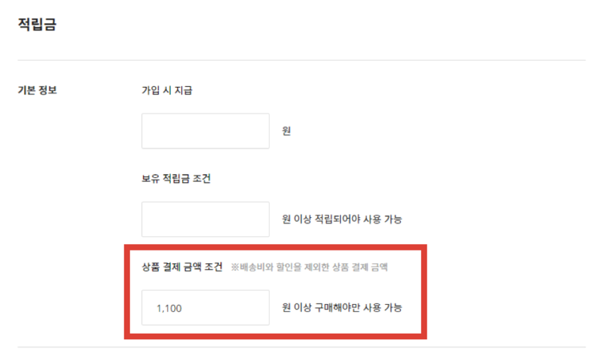Click the 상품 결제 금액 조건 label

(x=182, y=267)
